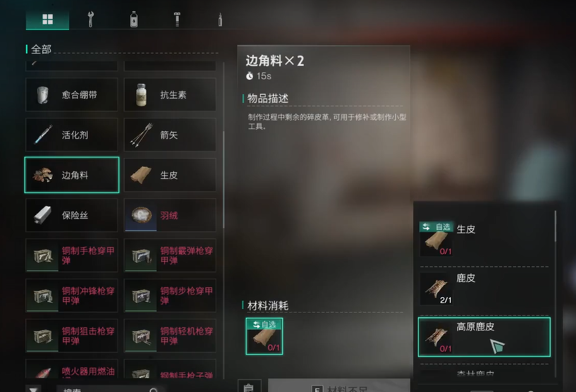Select 鹿皮 with 2/1 count
Screen dimensions: 576x392
[x=484, y=288]
